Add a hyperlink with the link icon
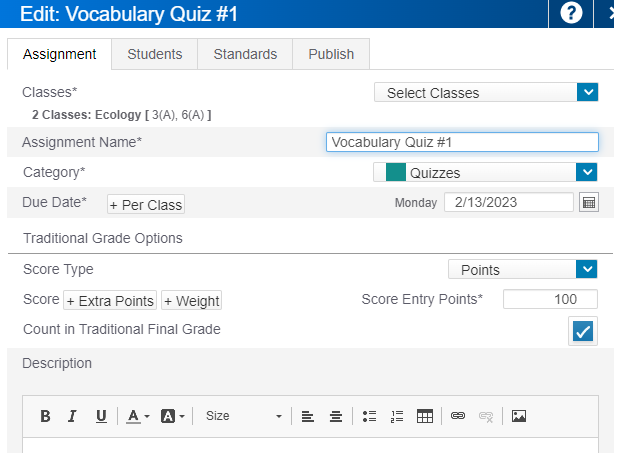 tap(458, 416)
